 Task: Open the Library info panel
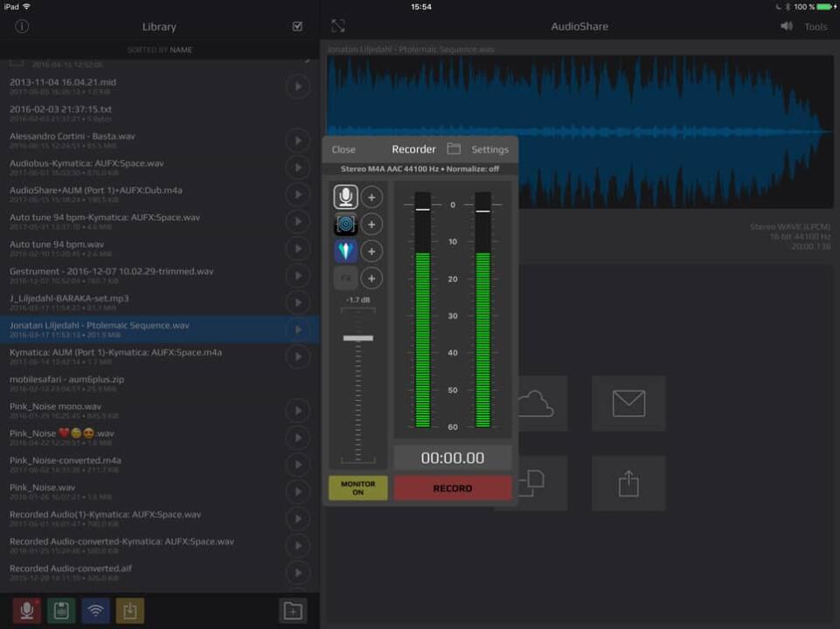[x=20, y=26]
